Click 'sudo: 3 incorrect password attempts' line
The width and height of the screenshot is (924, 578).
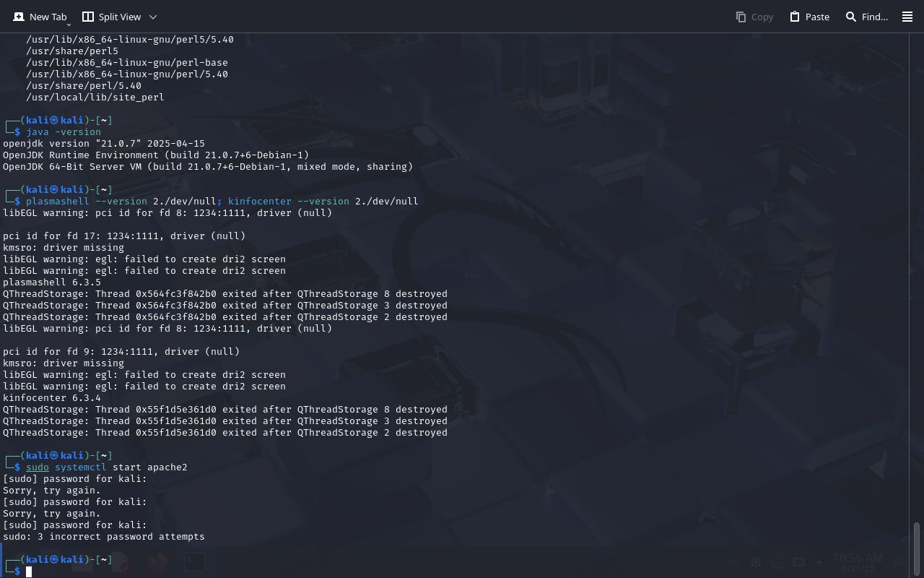tap(104, 537)
